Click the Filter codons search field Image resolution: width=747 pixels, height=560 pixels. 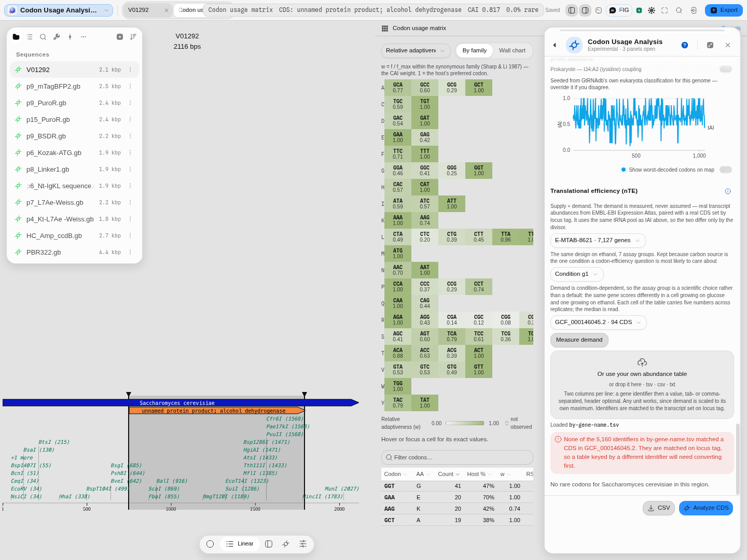click(x=457, y=457)
